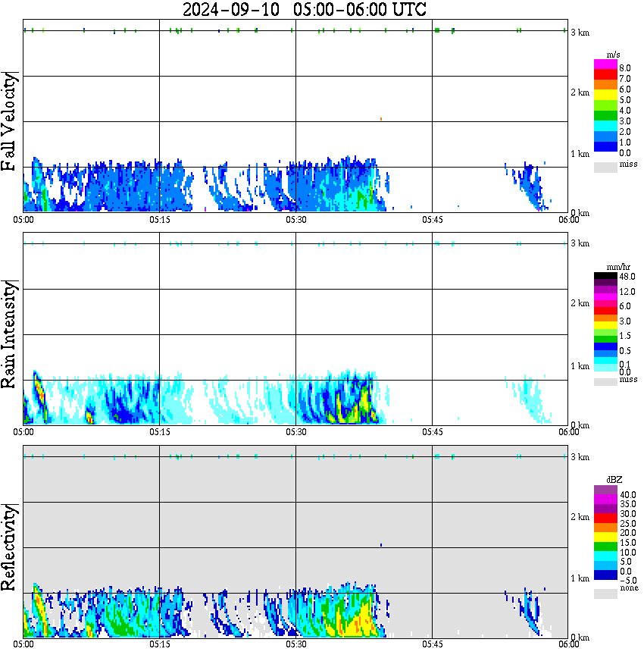Pick the magenta swatch atop the m/s legend
This screenshot has width=644, height=658.
pyautogui.click(x=605, y=64)
